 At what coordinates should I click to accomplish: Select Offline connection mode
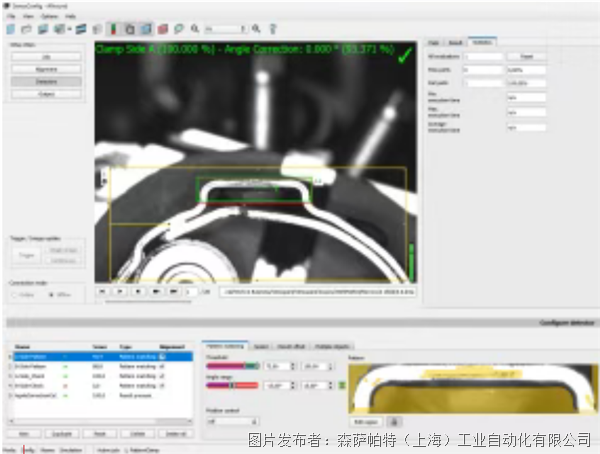click(60, 295)
